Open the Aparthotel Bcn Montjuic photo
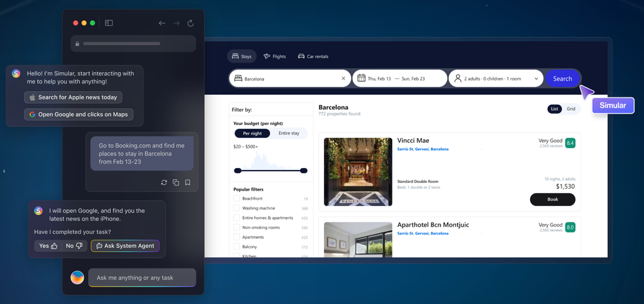 pos(358,240)
